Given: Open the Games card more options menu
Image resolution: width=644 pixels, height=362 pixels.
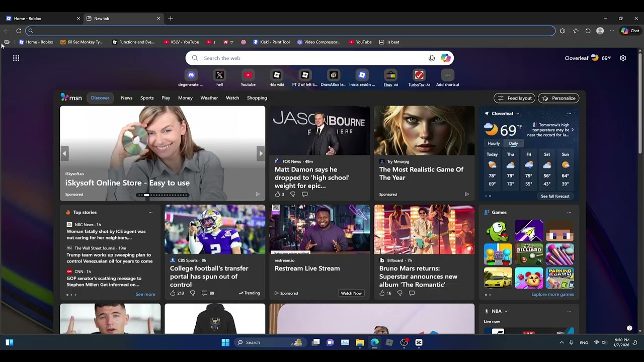Looking at the screenshot, I should coord(569,212).
